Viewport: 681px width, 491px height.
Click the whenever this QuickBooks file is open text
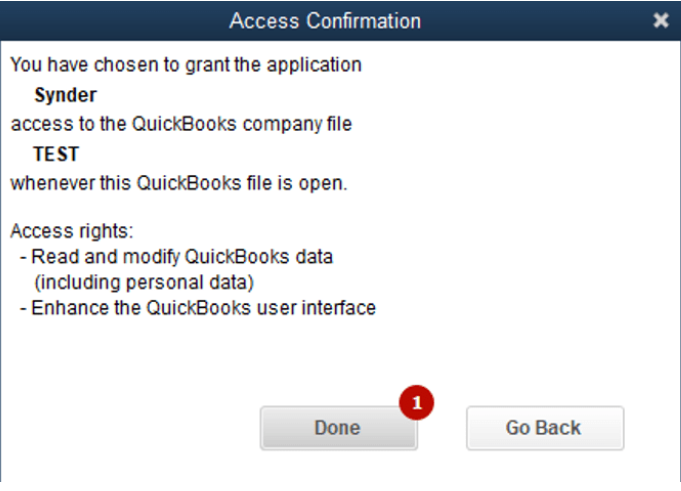(x=179, y=183)
